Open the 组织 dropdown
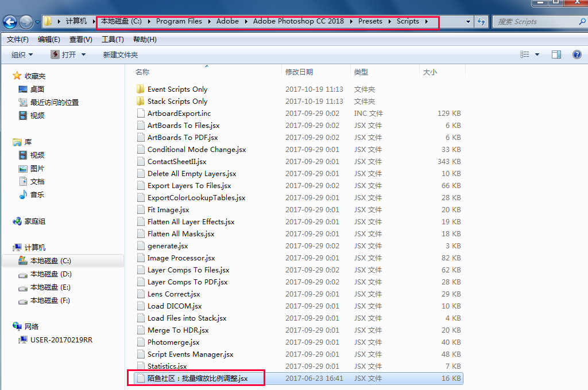Viewport: 588px width, 390px height. click(x=22, y=55)
